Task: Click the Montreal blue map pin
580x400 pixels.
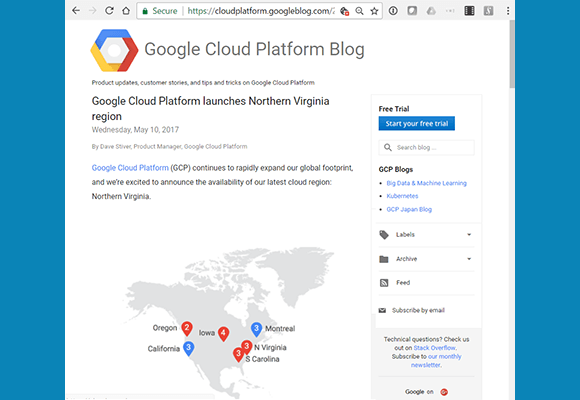Action: (x=256, y=329)
